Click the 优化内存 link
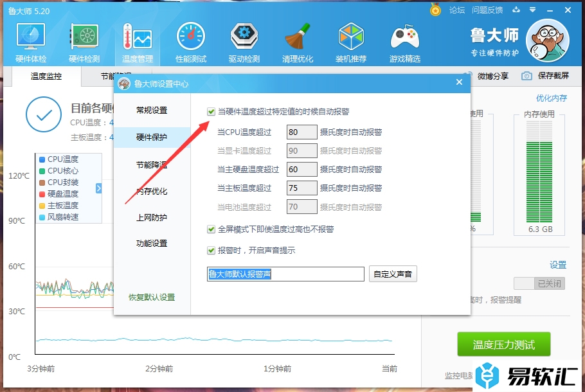This screenshot has height=392, width=585. click(x=552, y=98)
